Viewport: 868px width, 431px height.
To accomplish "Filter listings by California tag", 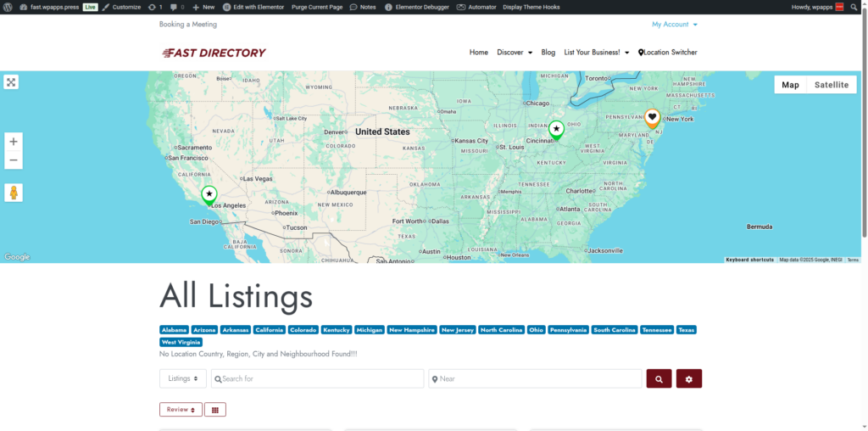I will pos(269,330).
